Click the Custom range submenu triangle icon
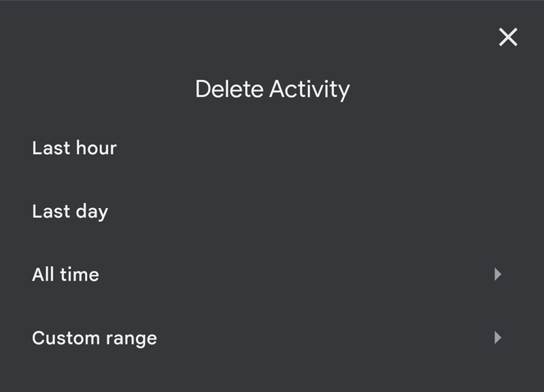The height and width of the screenshot is (392, 544). [498, 338]
